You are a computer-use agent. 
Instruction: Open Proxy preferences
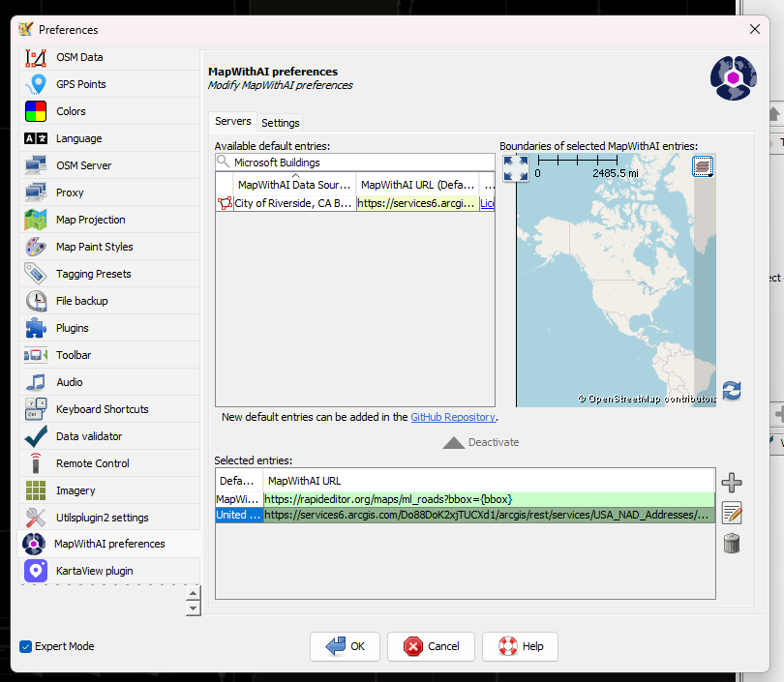click(x=109, y=193)
